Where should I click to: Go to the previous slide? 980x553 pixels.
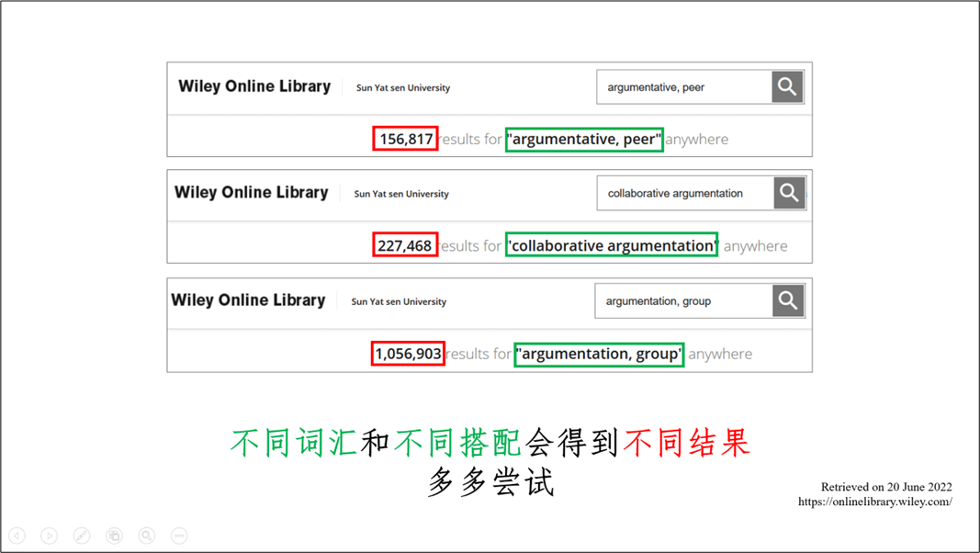[x=17, y=536]
